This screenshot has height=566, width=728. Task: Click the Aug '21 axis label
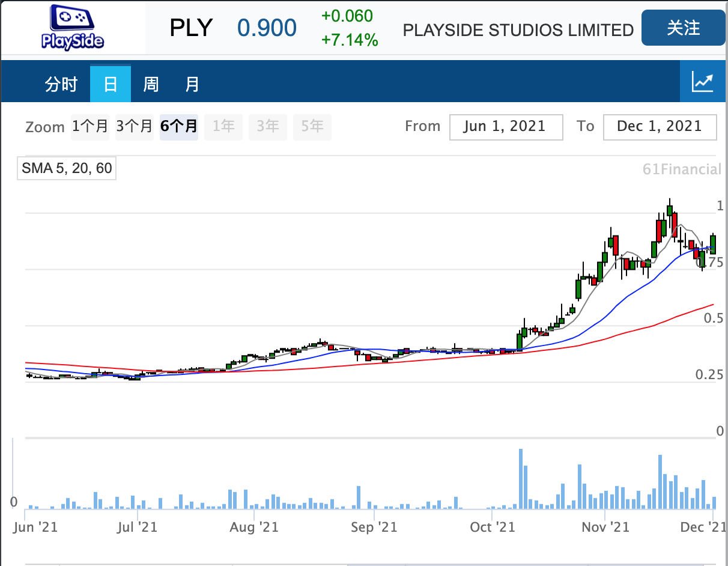tap(255, 527)
